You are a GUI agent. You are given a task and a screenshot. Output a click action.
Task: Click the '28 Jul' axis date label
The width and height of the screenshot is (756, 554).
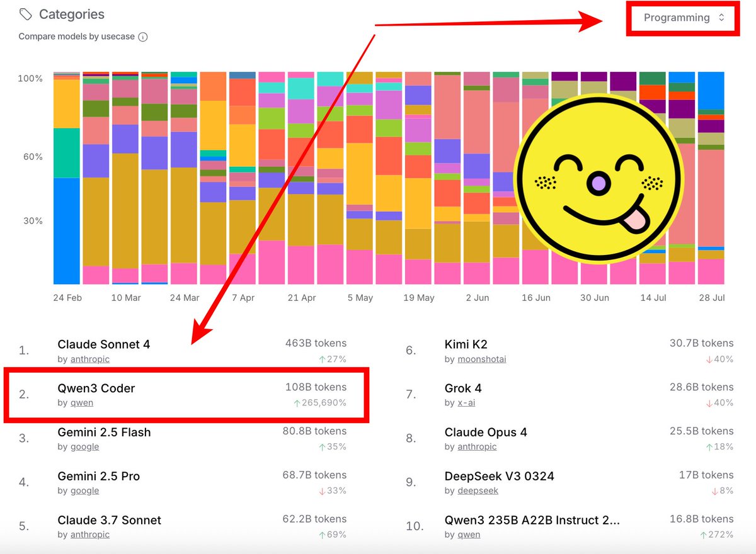tap(711, 298)
